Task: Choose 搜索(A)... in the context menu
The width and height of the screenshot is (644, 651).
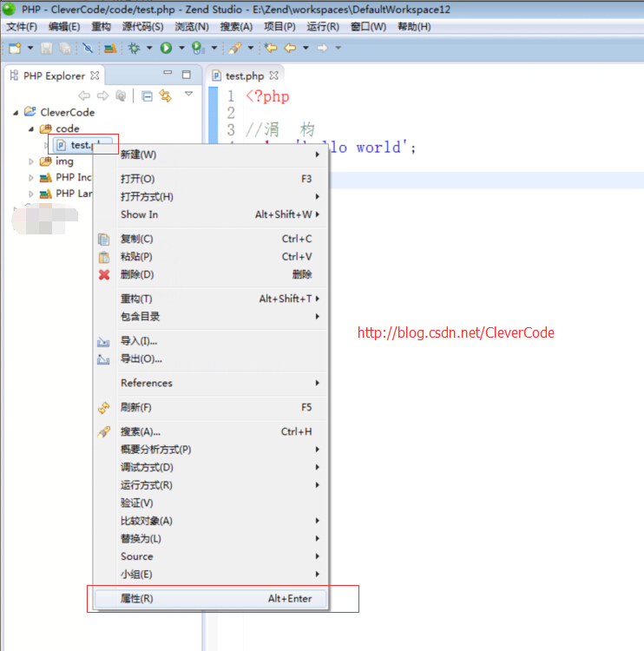Action: pyautogui.click(x=211, y=431)
